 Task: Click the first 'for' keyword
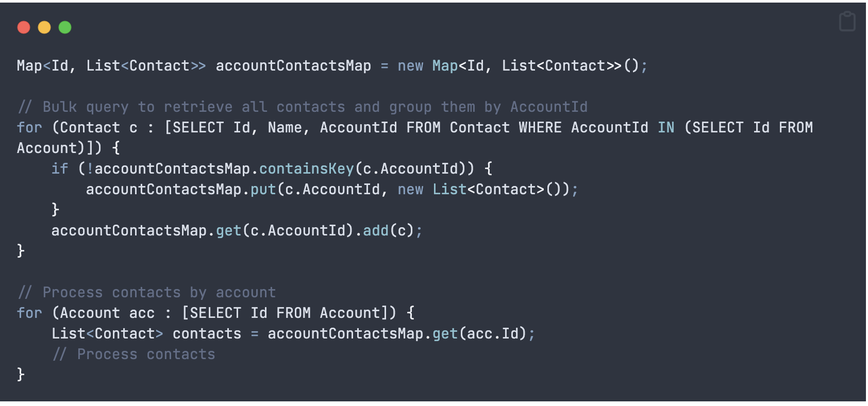[29, 127]
